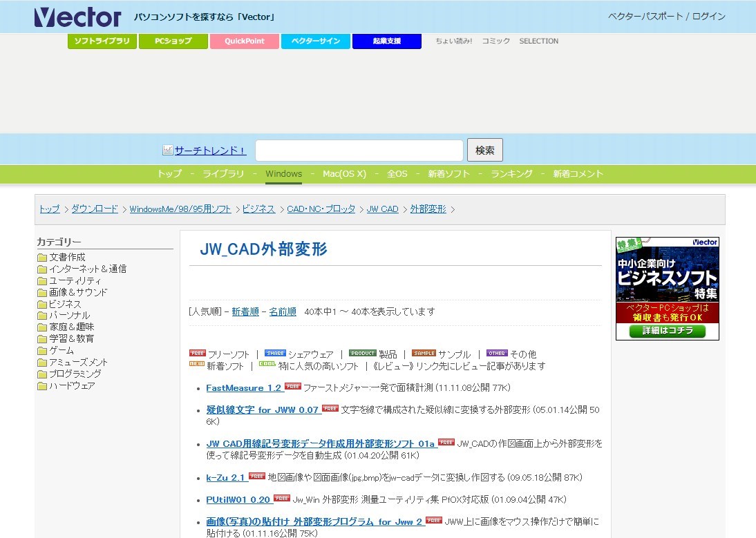Go to CAD･NC･プロッタ breadcrumb
The image size is (756, 538).
click(x=321, y=209)
